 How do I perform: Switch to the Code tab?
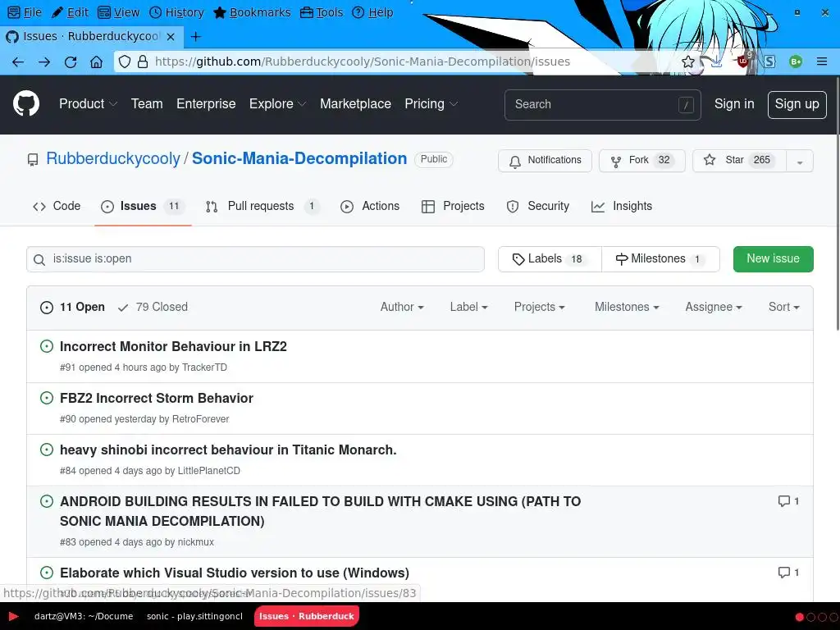click(57, 206)
